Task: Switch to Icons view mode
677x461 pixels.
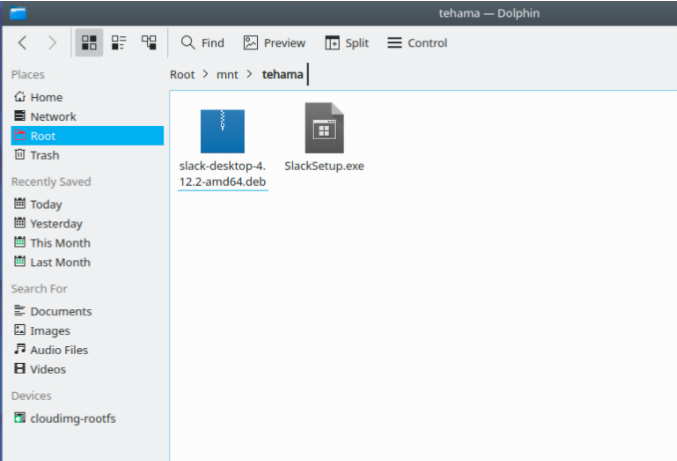Action: click(x=89, y=43)
